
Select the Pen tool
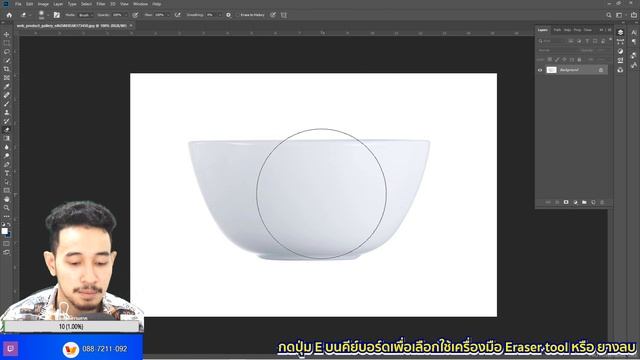pos(7,164)
